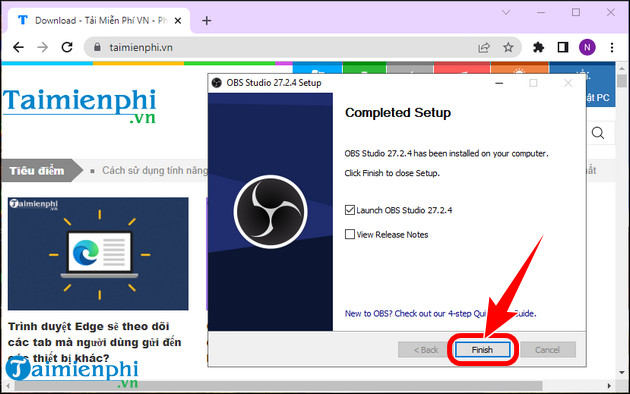
Task: Go back in Chrome browser history
Action: coord(18,47)
